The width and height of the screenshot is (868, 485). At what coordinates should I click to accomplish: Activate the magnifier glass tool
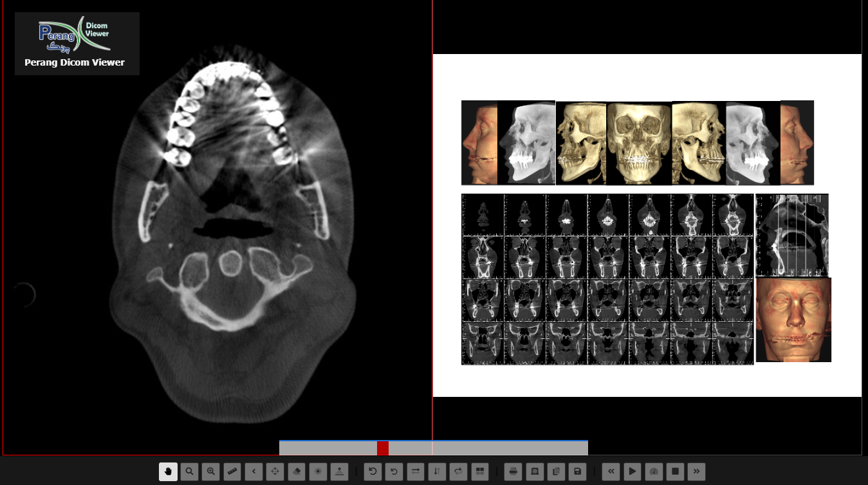pos(189,471)
